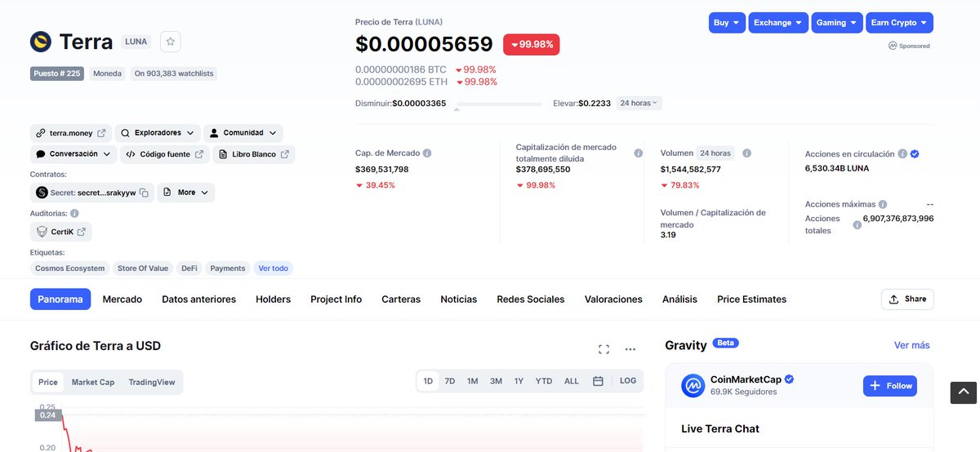Viewport: 980px width, 452px height.
Task: Show info for Acciones totales
Action: (857, 224)
